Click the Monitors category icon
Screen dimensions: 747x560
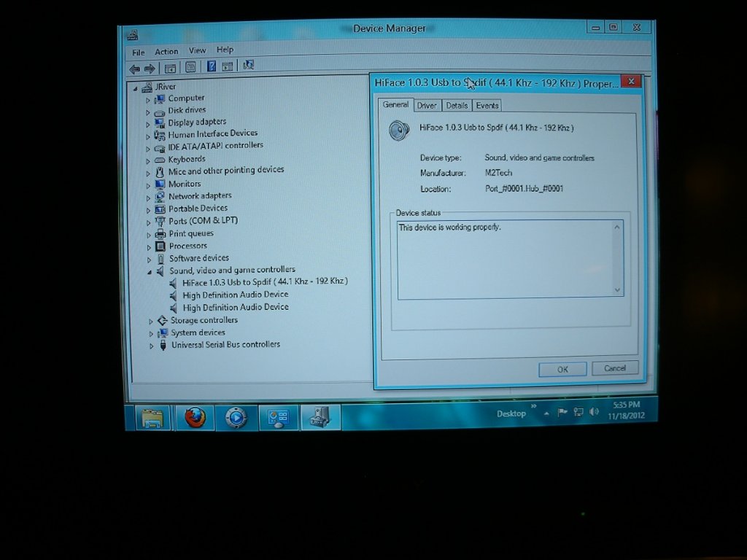[160, 184]
